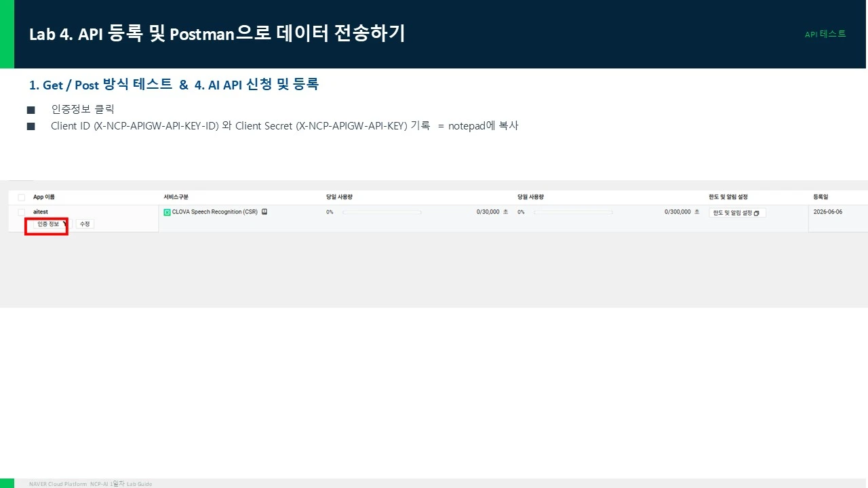Click the 인증 정보 button
The image size is (868, 488).
tap(49, 224)
